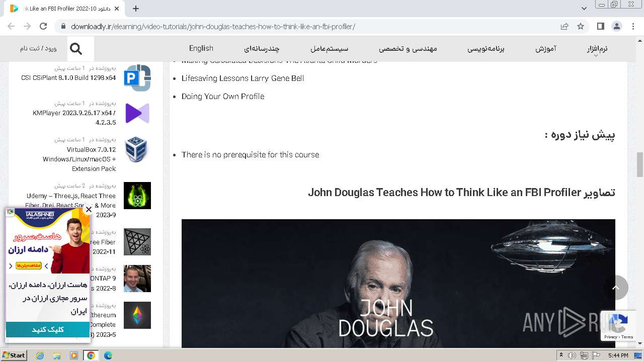This screenshot has width=644, height=362.
Task: Click the forward navigation arrow
Action: (x=27, y=26)
